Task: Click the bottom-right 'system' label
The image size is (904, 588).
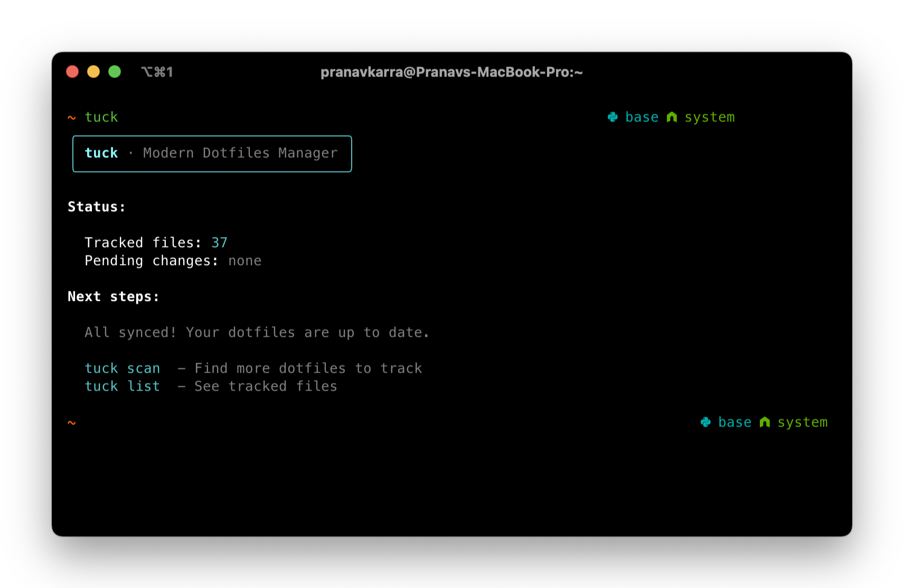Action: [803, 422]
